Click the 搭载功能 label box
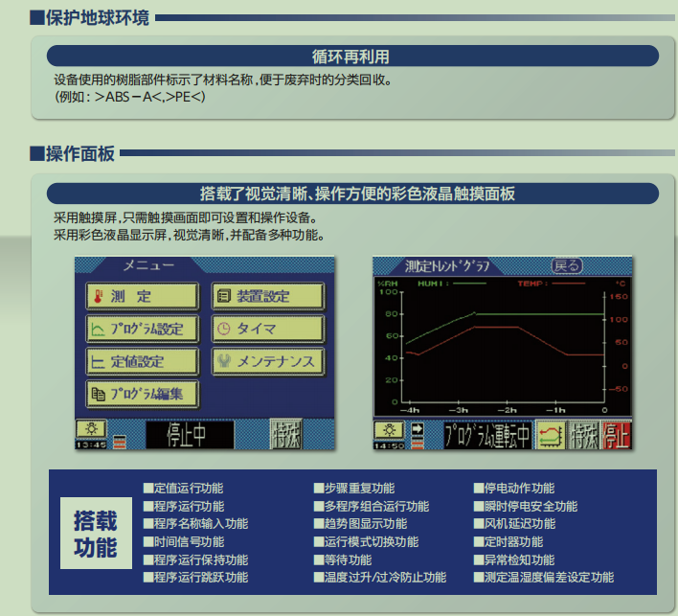 [96, 533]
